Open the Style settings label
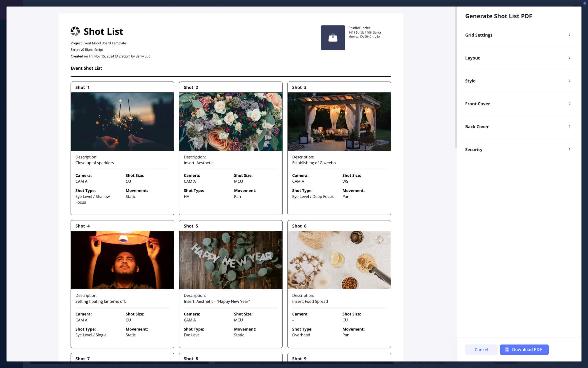Image resolution: width=588 pixels, height=368 pixels. (x=470, y=81)
